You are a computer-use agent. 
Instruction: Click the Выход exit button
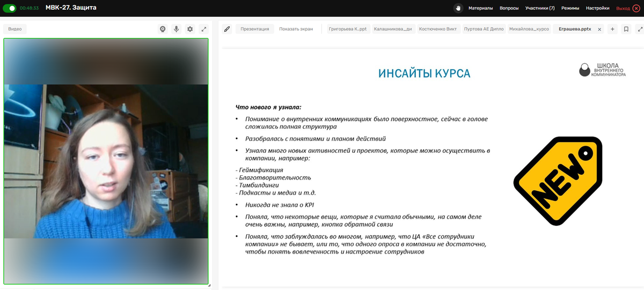(628, 8)
